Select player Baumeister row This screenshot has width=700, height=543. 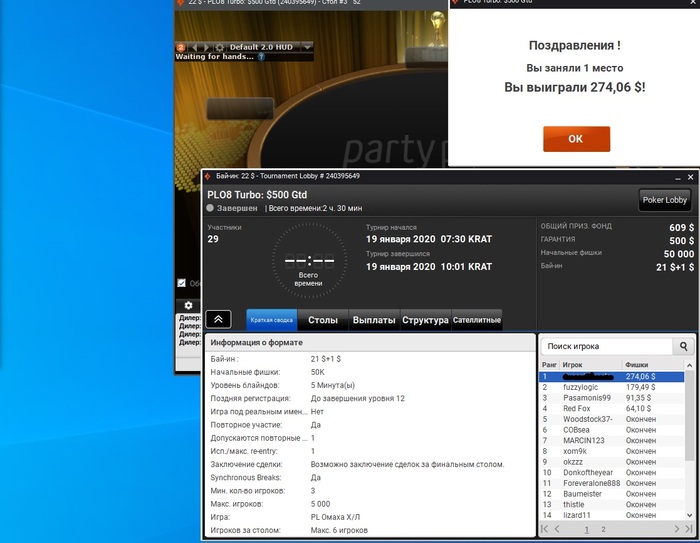point(612,494)
